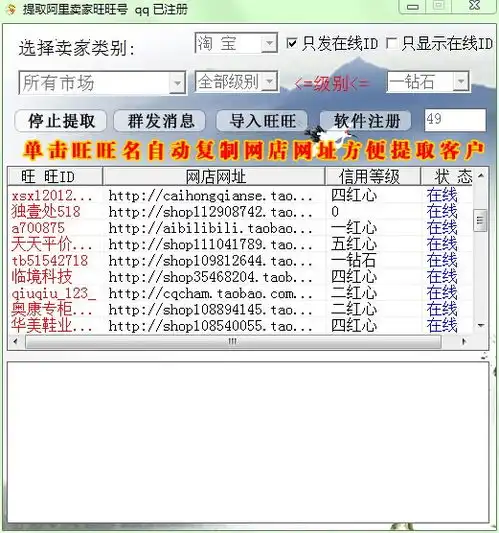Image resolution: width=499 pixels, height=533 pixels.
Task: Click the 停止提取 button
Action: [61, 121]
